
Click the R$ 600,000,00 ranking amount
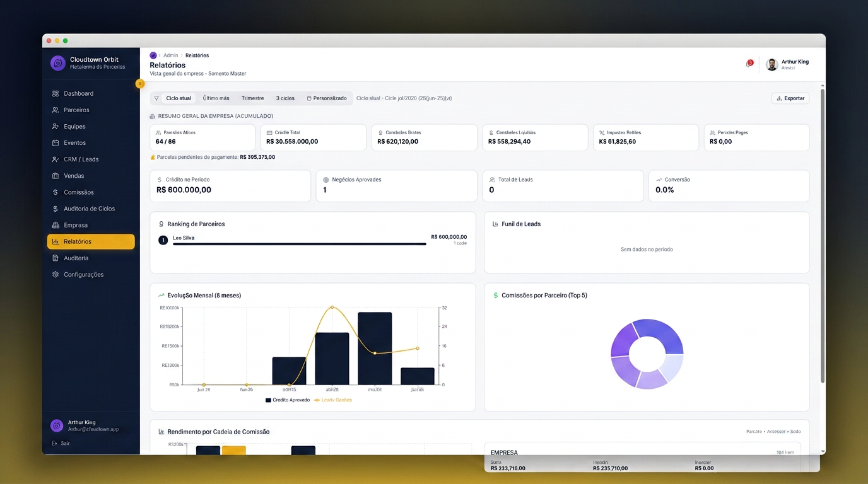click(449, 237)
